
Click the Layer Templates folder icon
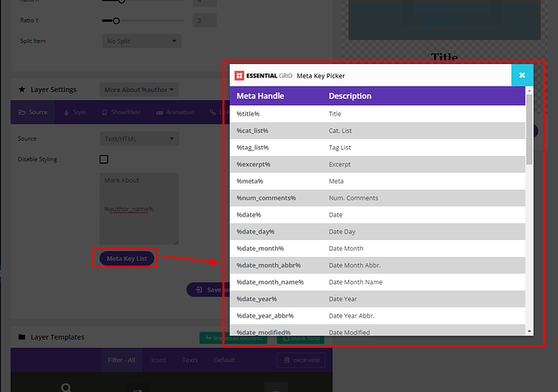coord(22,336)
